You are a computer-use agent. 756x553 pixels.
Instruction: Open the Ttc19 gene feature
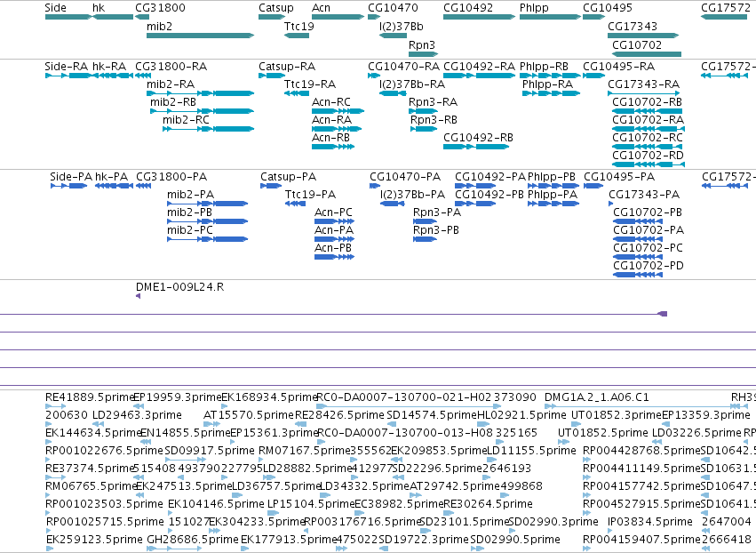click(297, 36)
